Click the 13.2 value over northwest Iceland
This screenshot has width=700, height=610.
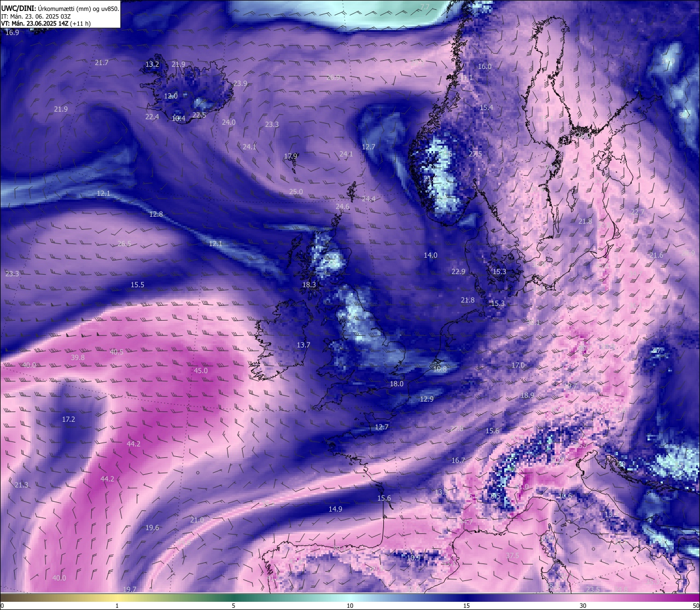pyautogui.click(x=152, y=65)
